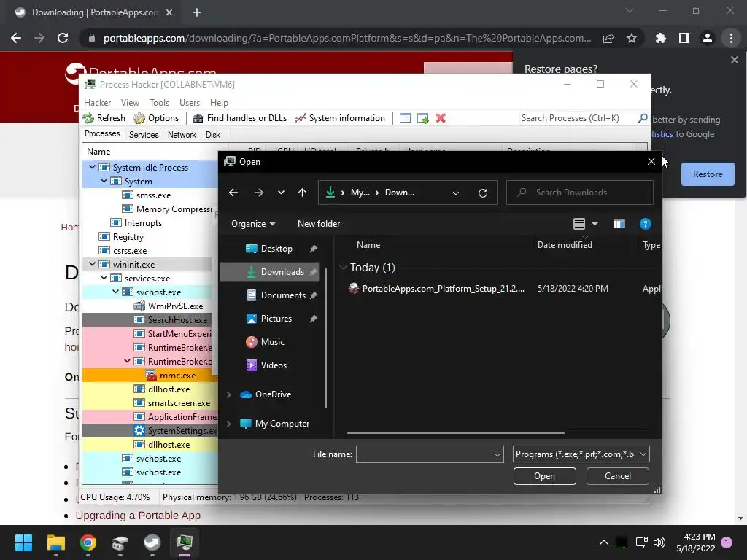Click Refresh in Process Hacker toolbar

[104, 118]
